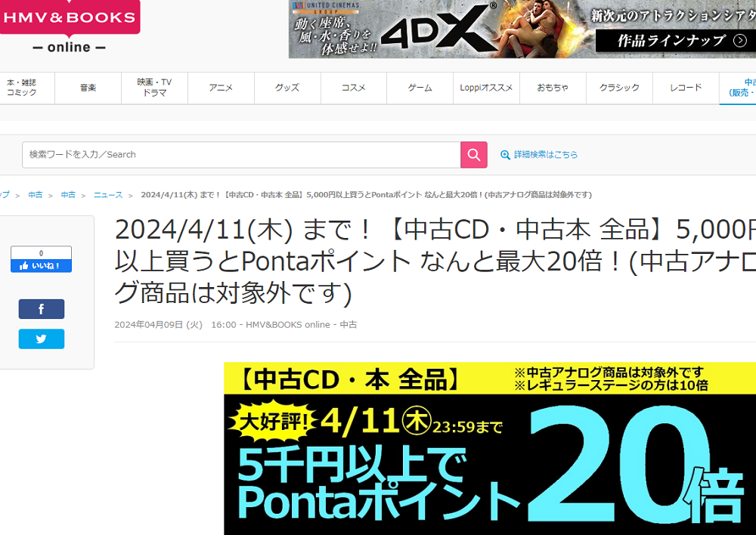This screenshot has width=756, height=535.
Task: Click the first 中古 breadcrumb link
Action: click(x=36, y=195)
